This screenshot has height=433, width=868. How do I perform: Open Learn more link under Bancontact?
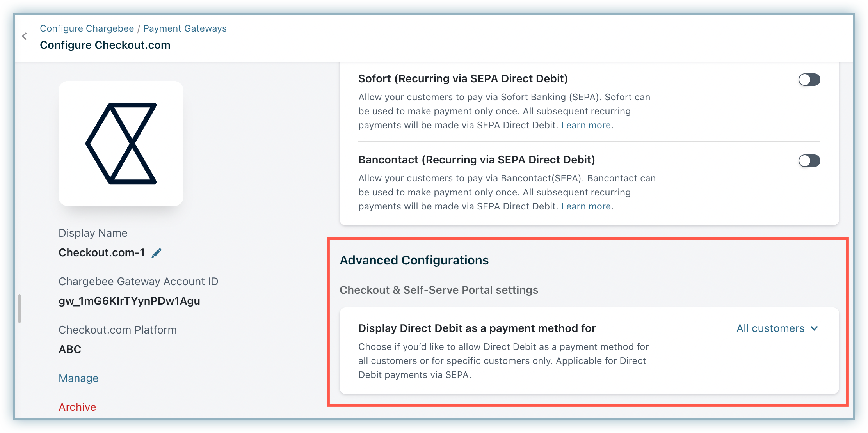point(586,206)
